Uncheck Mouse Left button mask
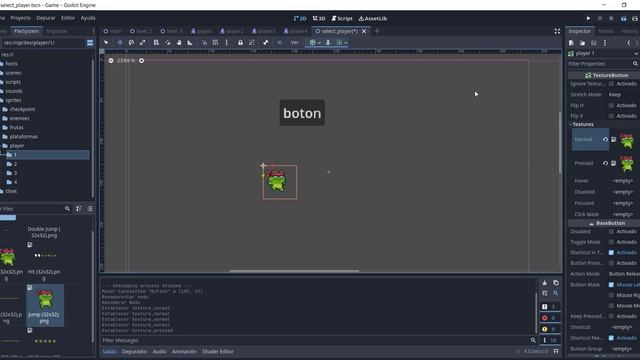640x360 pixels. click(611, 284)
